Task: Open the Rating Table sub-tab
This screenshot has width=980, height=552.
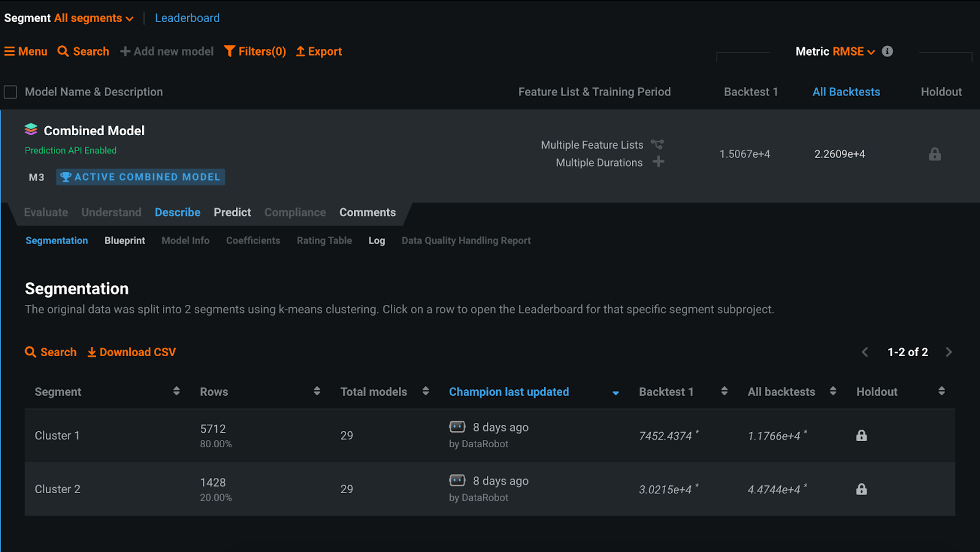Action: pyautogui.click(x=325, y=241)
